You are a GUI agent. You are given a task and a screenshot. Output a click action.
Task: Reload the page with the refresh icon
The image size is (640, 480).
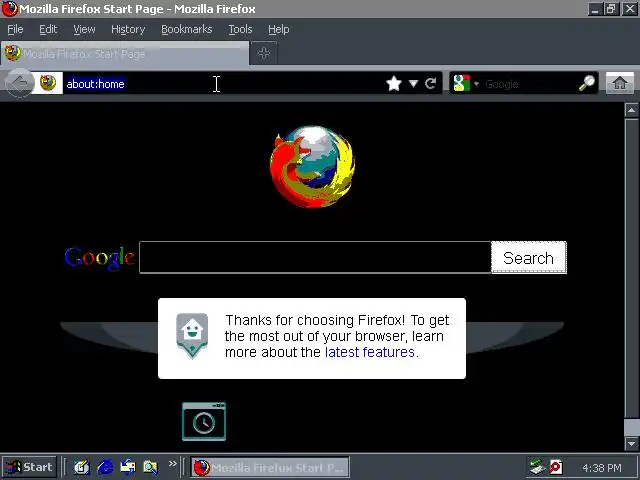click(431, 84)
